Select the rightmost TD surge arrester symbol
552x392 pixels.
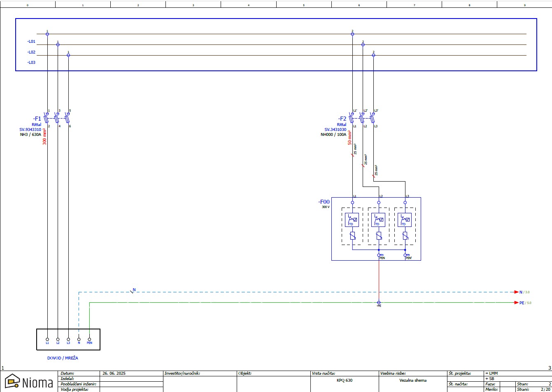pos(405,219)
